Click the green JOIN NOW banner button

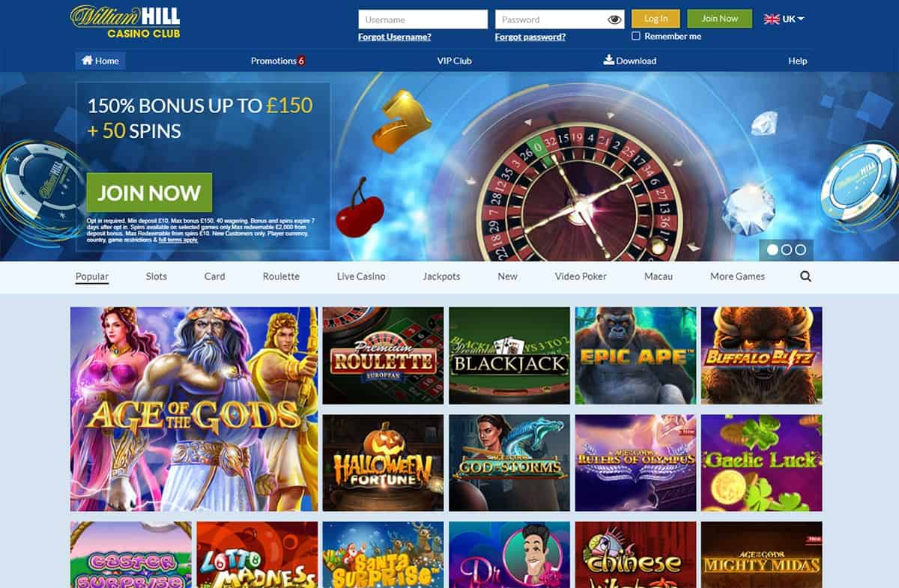(x=149, y=193)
